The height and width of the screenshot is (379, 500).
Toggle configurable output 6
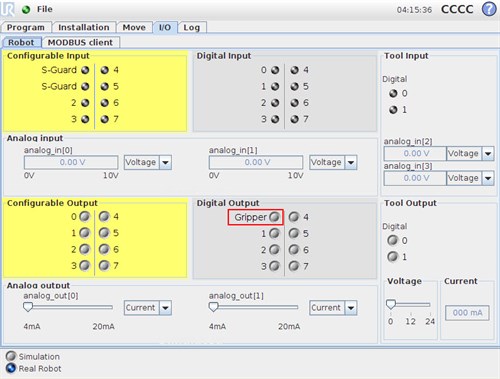[104, 249]
